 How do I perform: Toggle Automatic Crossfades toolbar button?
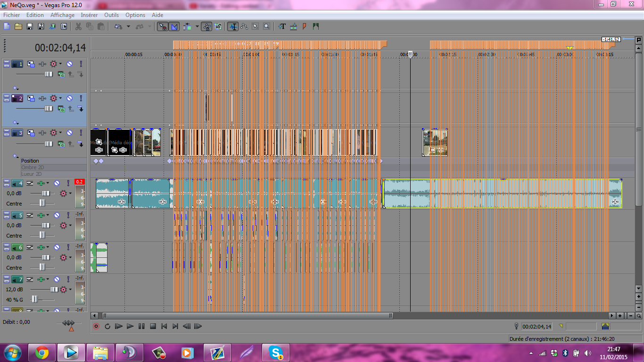coord(174,26)
